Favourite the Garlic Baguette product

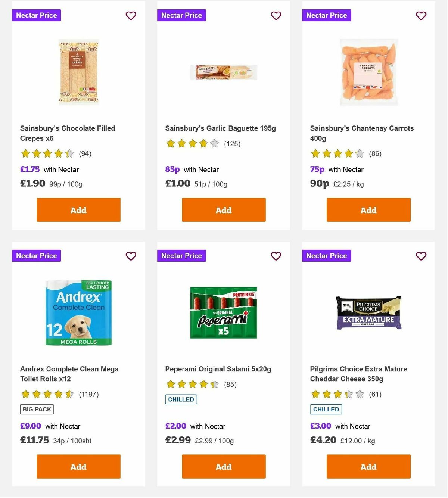pyautogui.click(x=276, y=16)
